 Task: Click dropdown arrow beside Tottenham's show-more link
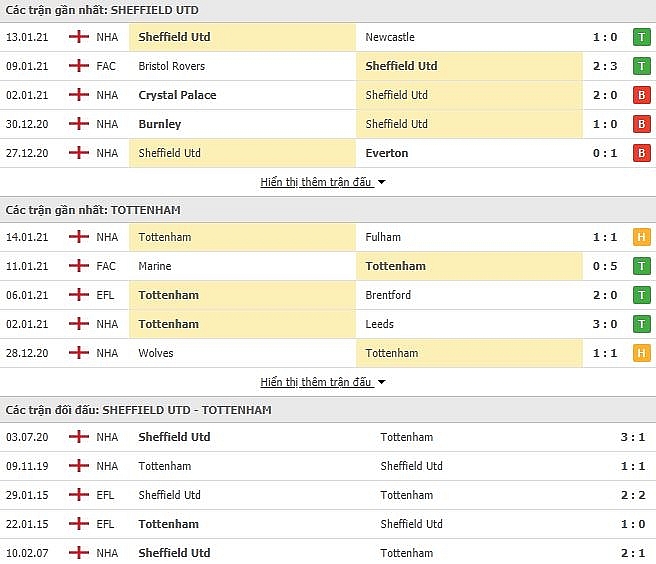tap(381, 382)
